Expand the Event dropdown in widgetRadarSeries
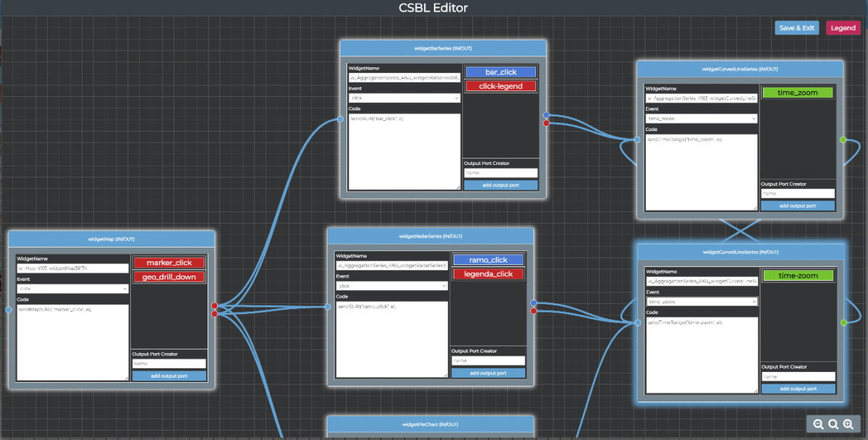 click(x=391, y=286)
